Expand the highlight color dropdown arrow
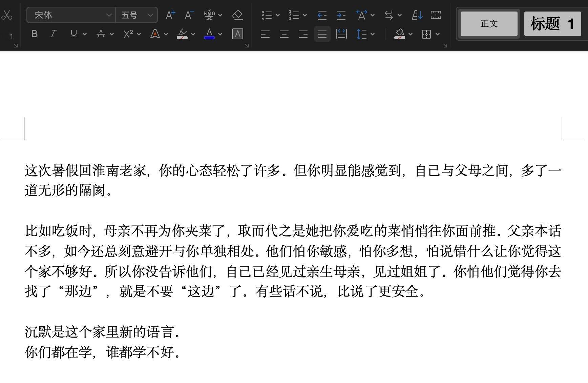 point(193,34)
